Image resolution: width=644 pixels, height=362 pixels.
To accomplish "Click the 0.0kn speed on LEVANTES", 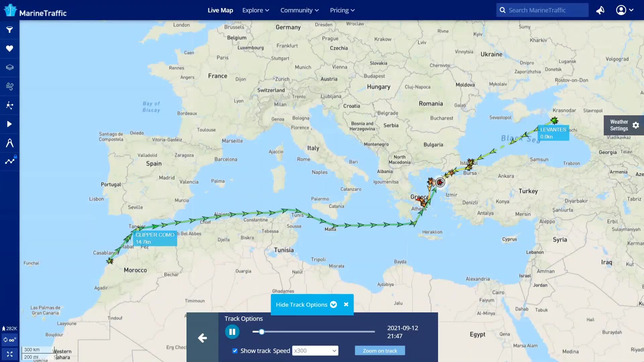I will 546,136.
